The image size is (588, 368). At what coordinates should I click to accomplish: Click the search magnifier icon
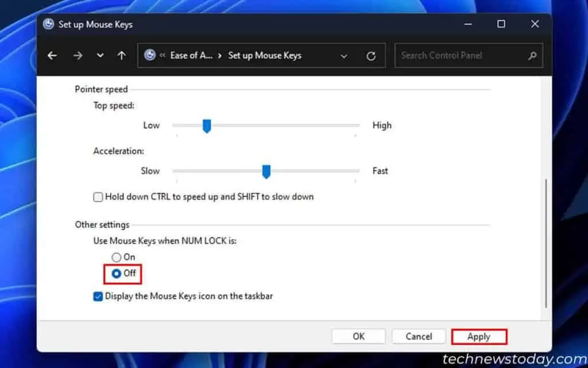coord(532,56)
